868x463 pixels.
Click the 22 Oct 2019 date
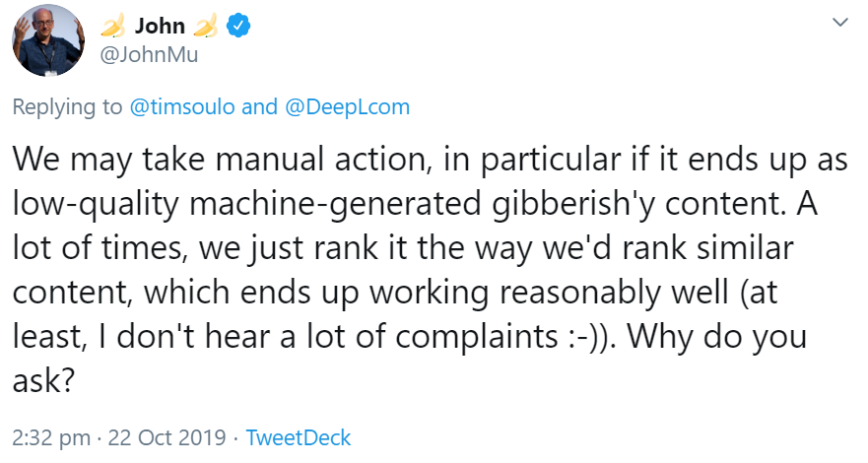pos(176,437)
